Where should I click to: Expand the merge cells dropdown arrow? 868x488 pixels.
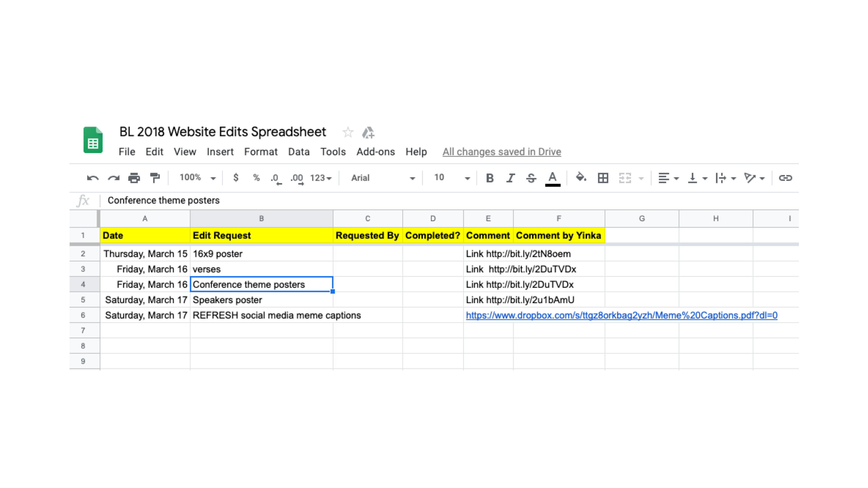(641, 178)
